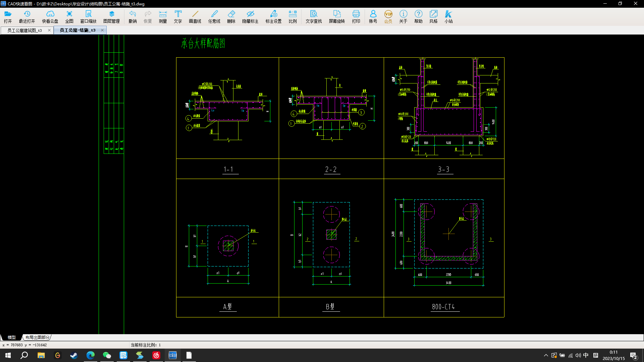Viewport: 644px width, 362px height.
Task: Click the CAD viewer taskbar icon
Action: click(173, 355)
